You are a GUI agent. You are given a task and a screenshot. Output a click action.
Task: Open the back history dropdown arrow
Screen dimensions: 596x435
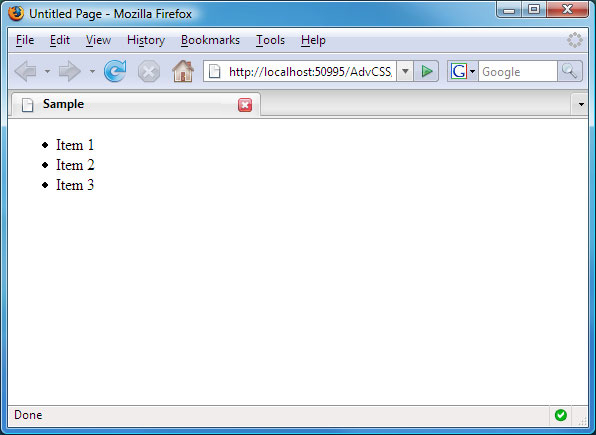pos(47,71)
